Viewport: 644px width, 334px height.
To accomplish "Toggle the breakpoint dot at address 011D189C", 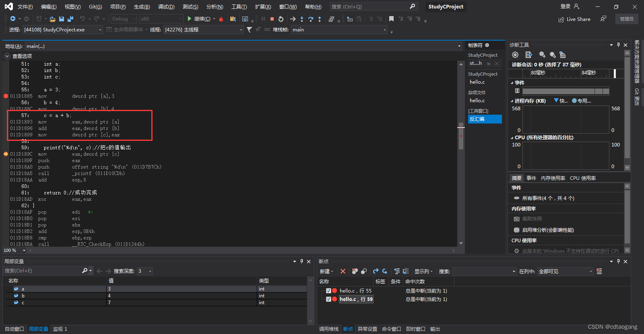I will pos(6,154).
